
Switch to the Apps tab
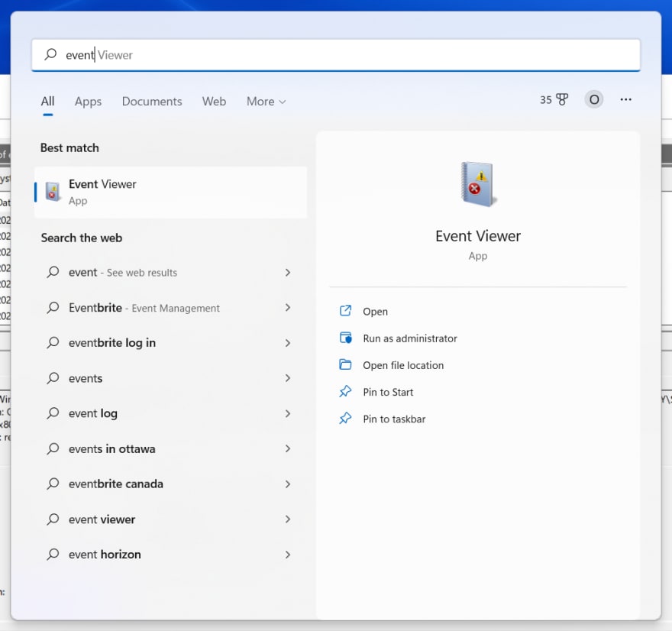[88, 102]
